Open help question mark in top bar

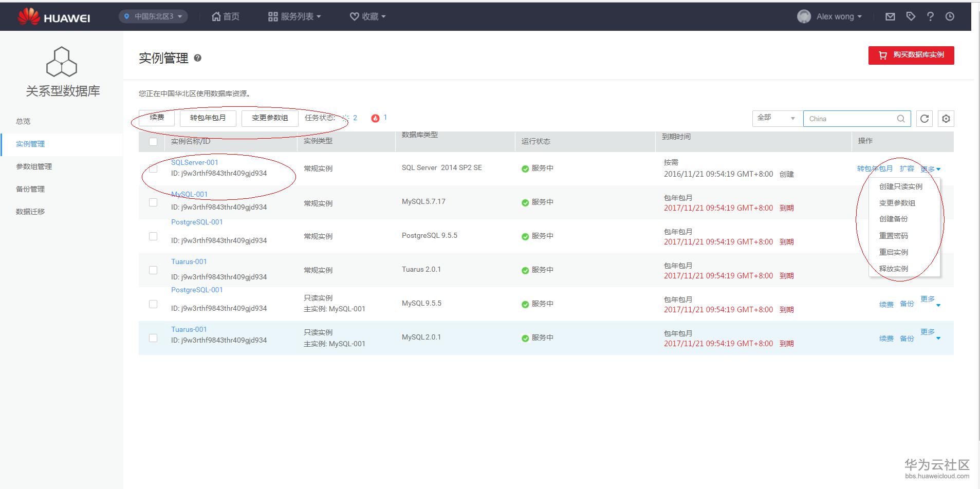coord(930,16)
